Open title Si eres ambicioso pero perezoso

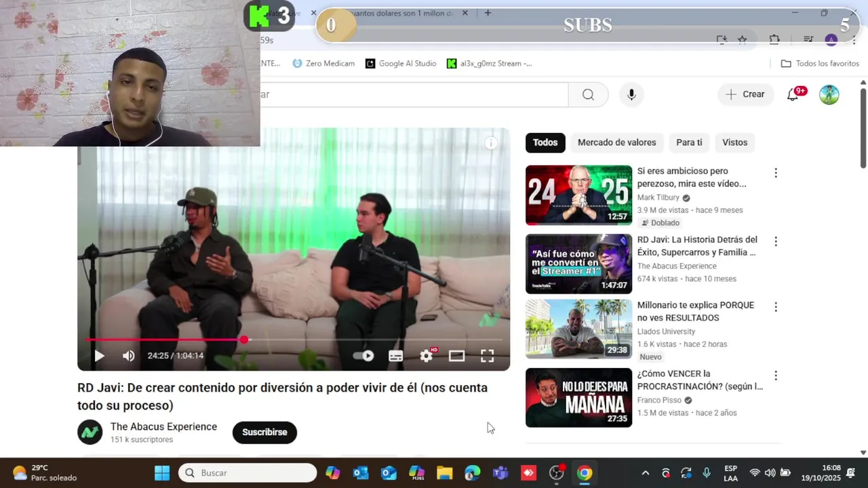692,178
